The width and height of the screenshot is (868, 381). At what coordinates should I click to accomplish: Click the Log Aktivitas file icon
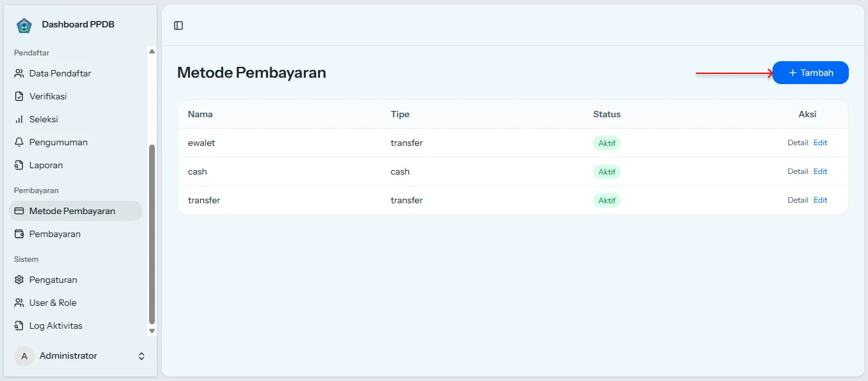(19, 326)
